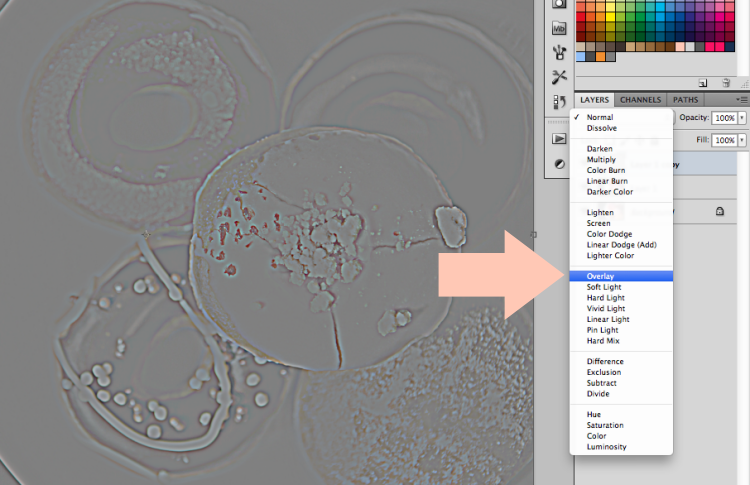Switch to the Layers tab
Screen dimensions: 750x485
(x=595, y=100)
